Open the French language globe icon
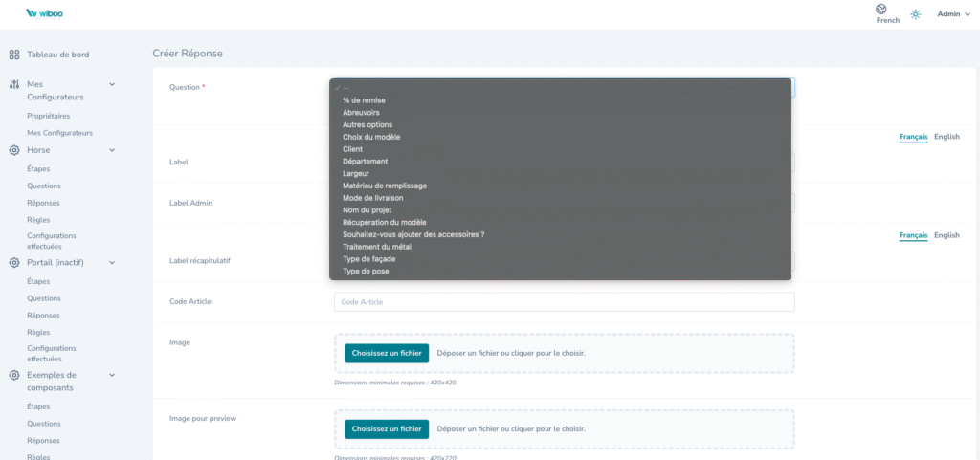 [x=880, y=10]
